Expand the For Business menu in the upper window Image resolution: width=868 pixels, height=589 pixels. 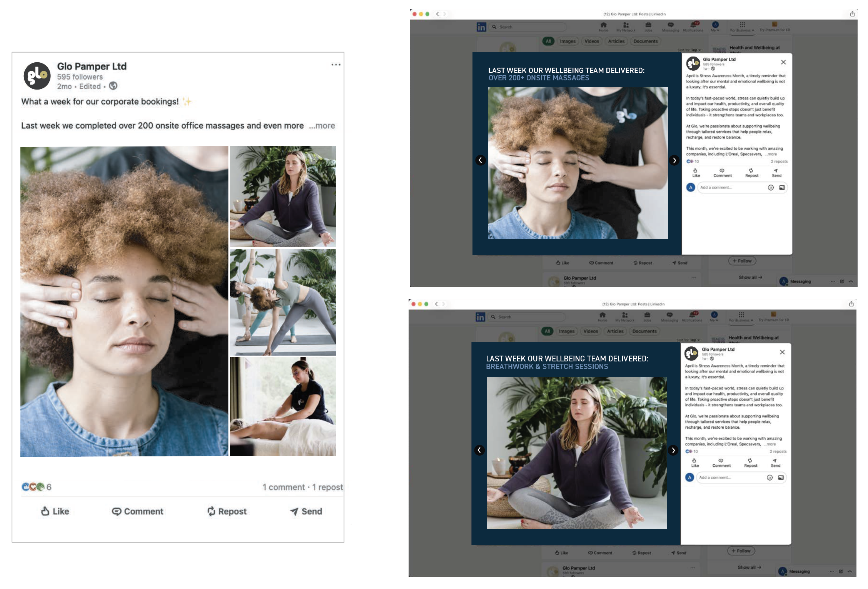coord(742,27)
